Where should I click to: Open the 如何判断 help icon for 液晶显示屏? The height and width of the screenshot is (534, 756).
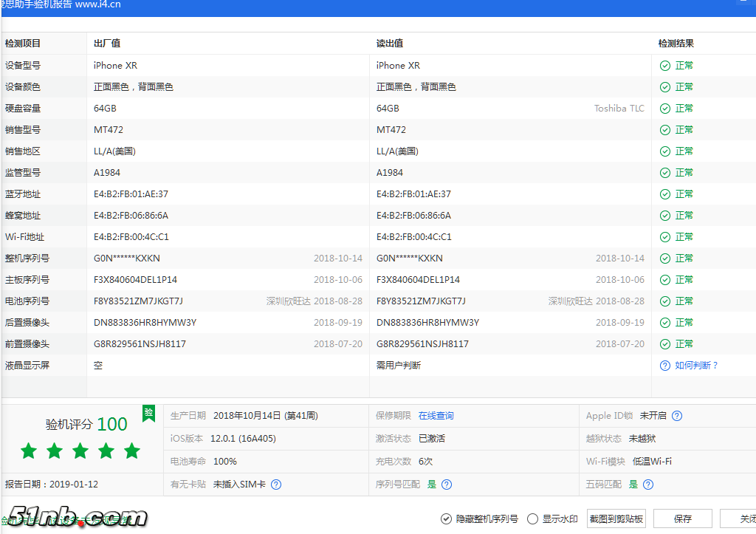tap(665, 365)
